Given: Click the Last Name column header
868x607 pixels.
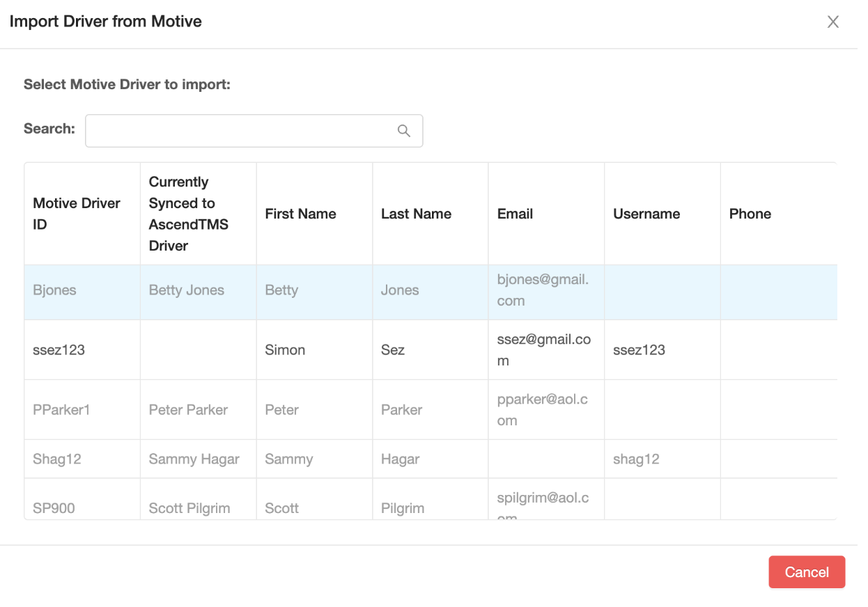Looking at the screenshot, I should coord(431,214).
